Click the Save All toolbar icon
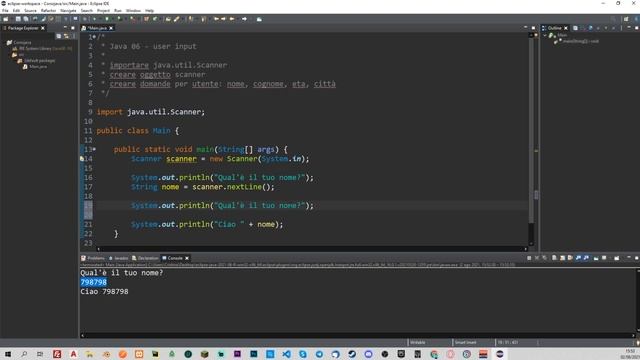 26,19
